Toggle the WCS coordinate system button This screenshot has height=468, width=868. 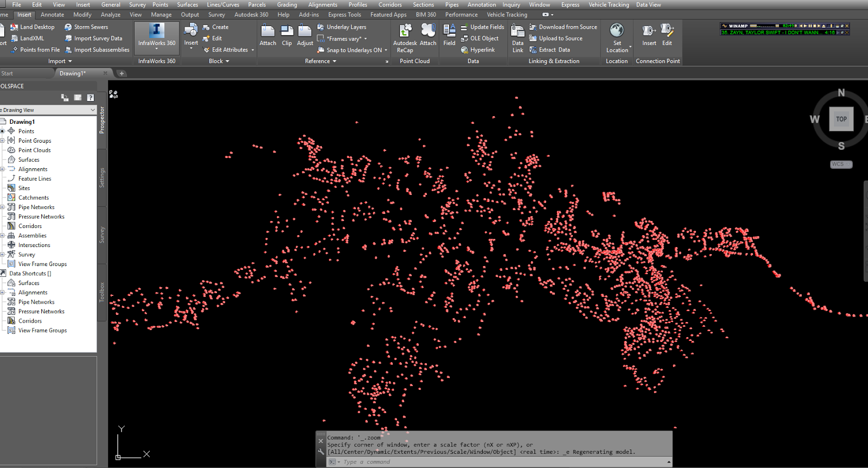pos(841,164)
